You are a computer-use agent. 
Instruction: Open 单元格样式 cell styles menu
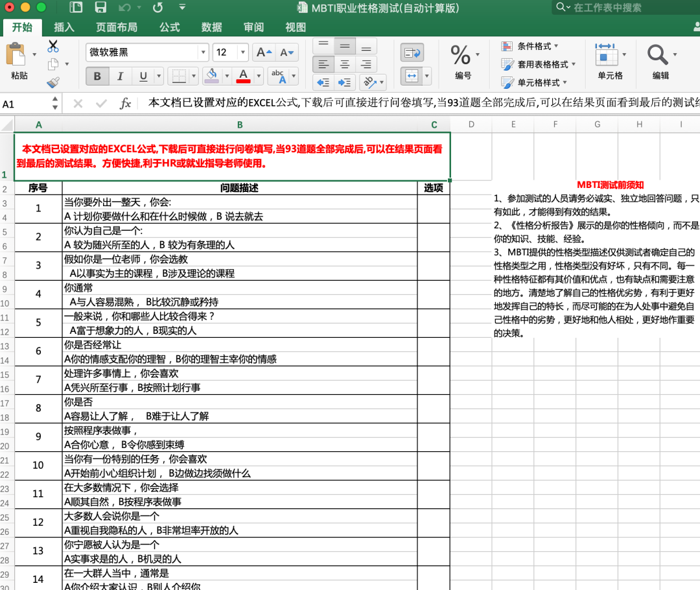[x=534, y=82]
